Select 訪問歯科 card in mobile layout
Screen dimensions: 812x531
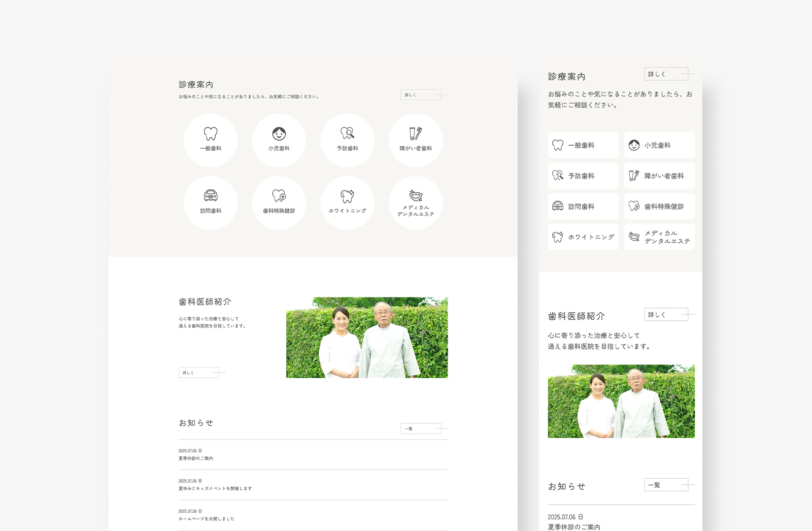583,206
